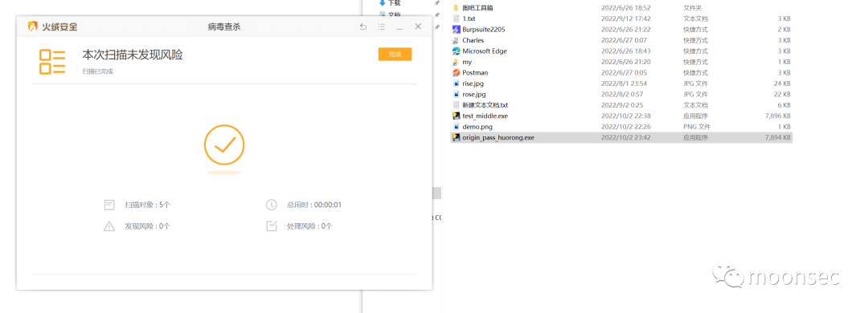Open the Huorong menu list icon
This screenshot has width=868, height=313.
point(382,26)
